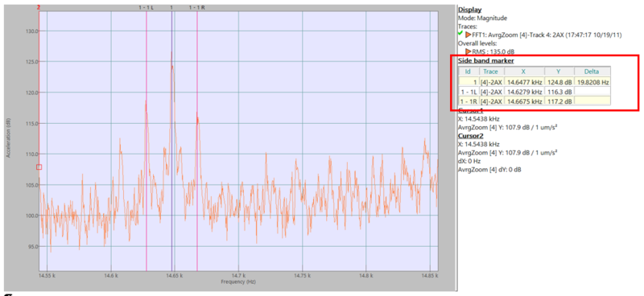Click the '14.7 k' frequency axis tick

click(x=238, y=277)
